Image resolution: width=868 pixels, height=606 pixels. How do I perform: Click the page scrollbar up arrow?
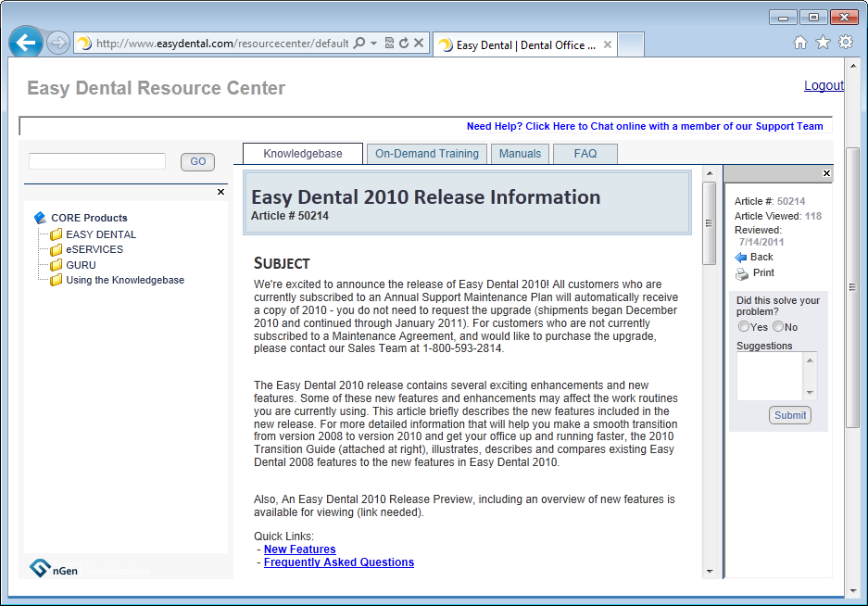tap(852, 65)
